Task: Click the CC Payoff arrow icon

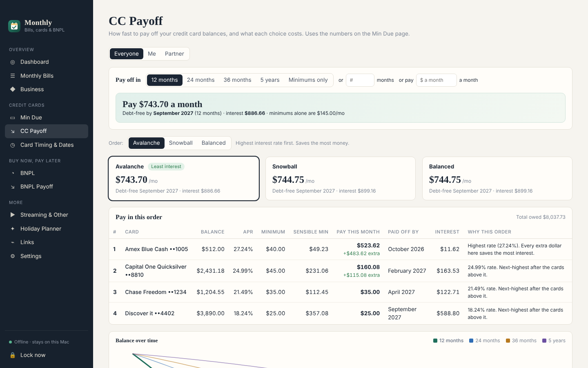Action: (x=13, y=131)
